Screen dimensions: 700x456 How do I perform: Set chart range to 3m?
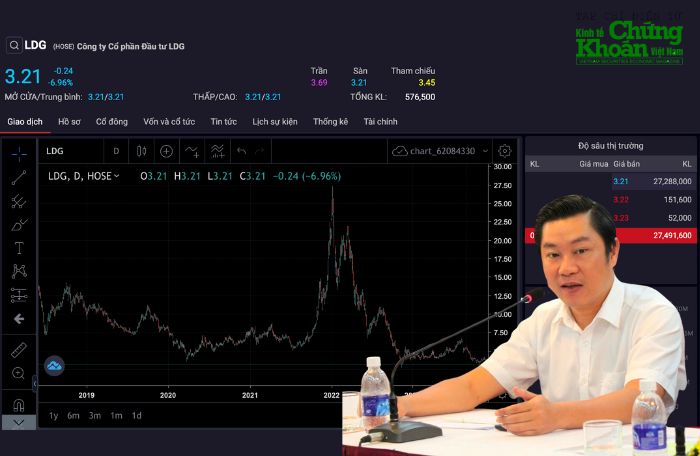(95, 416)
